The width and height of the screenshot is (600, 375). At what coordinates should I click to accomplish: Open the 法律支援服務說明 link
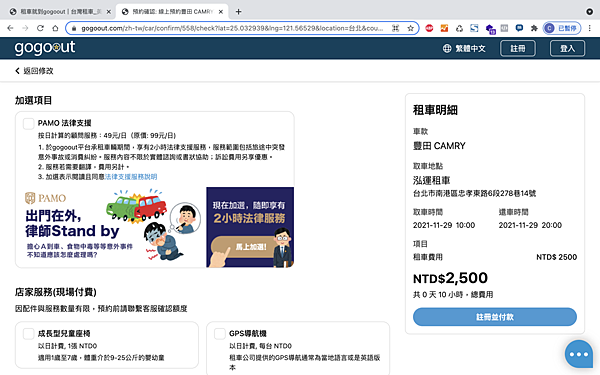pyautogui.click(x=131, y=177)
